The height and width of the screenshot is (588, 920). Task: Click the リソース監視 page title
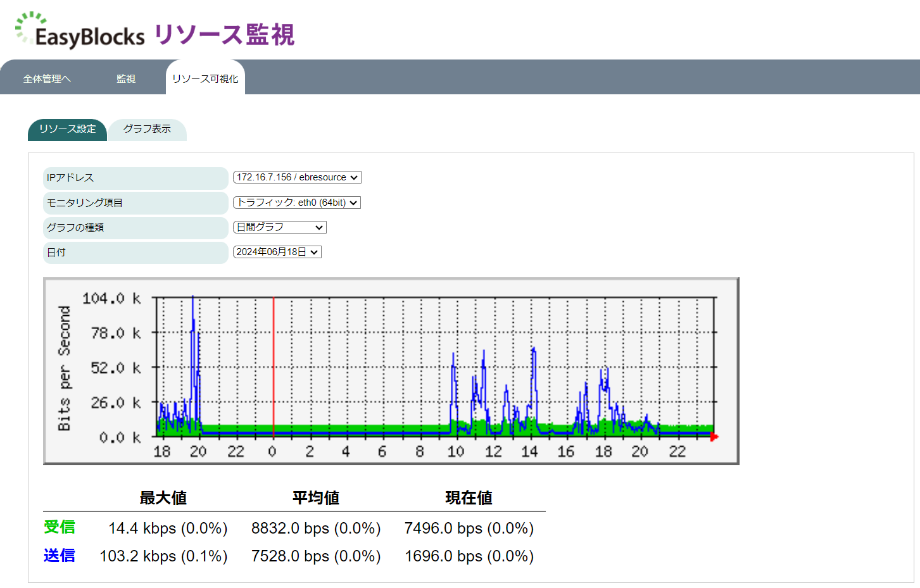coord(224,35)
